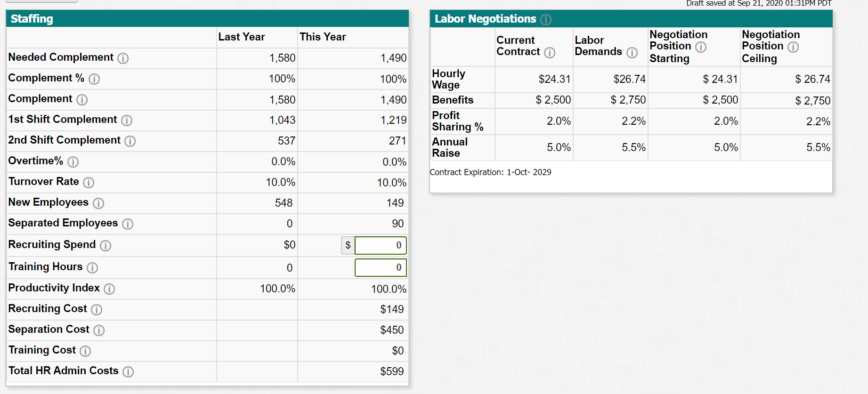Open the Turnover Rate info icon

[89, 183]
